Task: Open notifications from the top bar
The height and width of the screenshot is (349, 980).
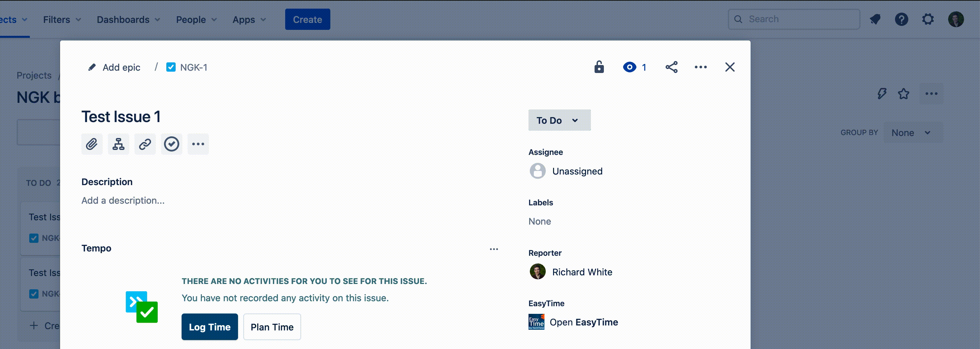Action: pos(875,19)
